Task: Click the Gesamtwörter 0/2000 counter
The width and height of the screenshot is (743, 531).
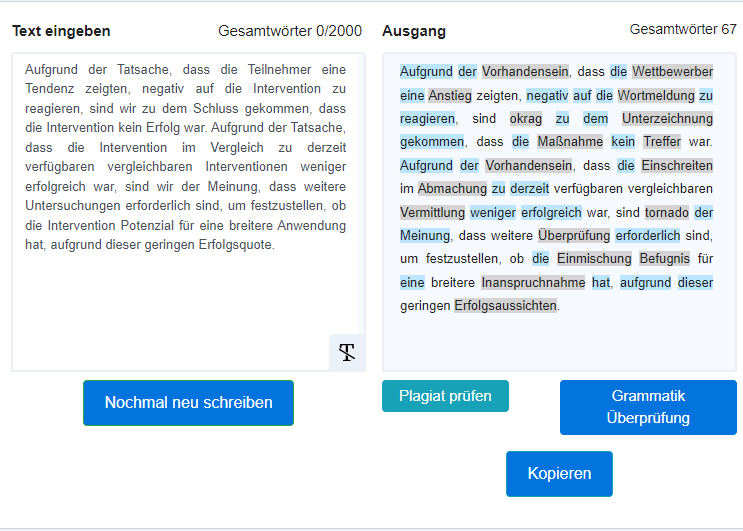Action: (x=290, y=31)
